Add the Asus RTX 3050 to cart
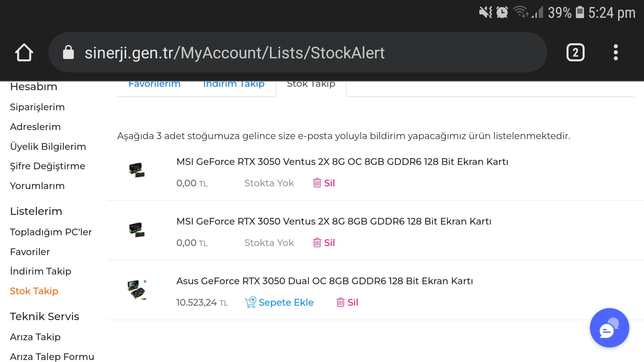 click(279, 302)
